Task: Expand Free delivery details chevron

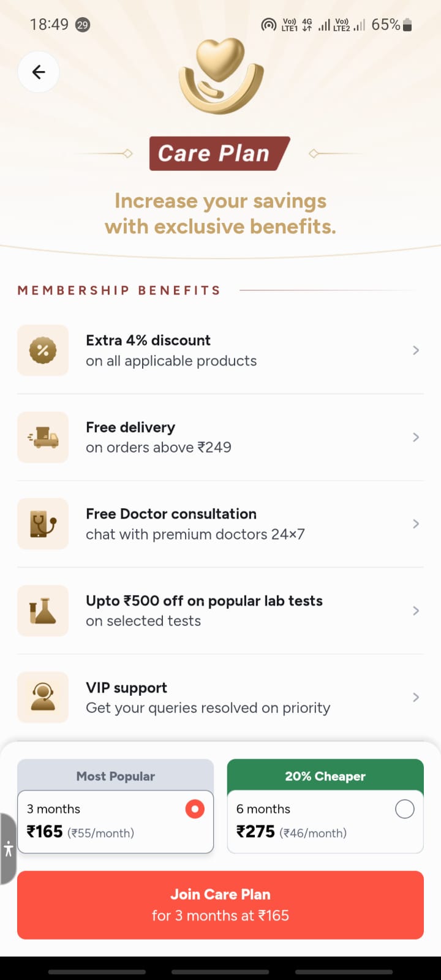Action: click(416, 437)
